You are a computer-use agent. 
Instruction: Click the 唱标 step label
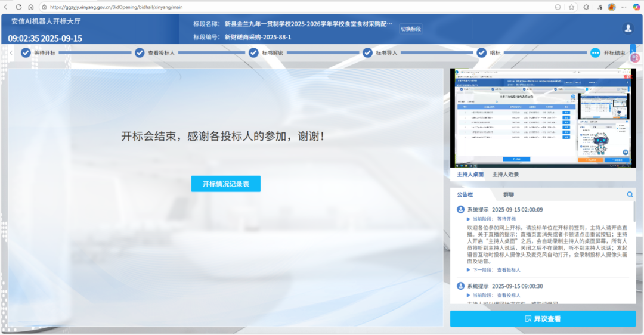pyautogui.click(x=495, y=53)
